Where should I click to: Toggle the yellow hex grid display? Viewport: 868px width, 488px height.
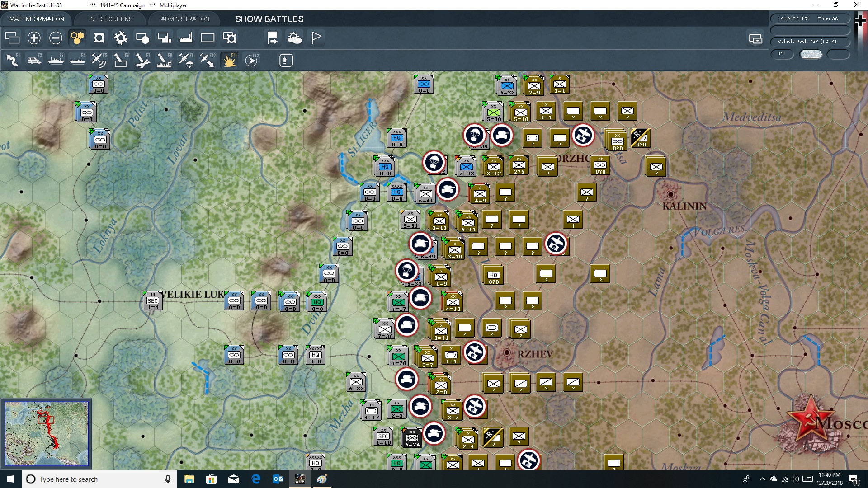[77, 38]
